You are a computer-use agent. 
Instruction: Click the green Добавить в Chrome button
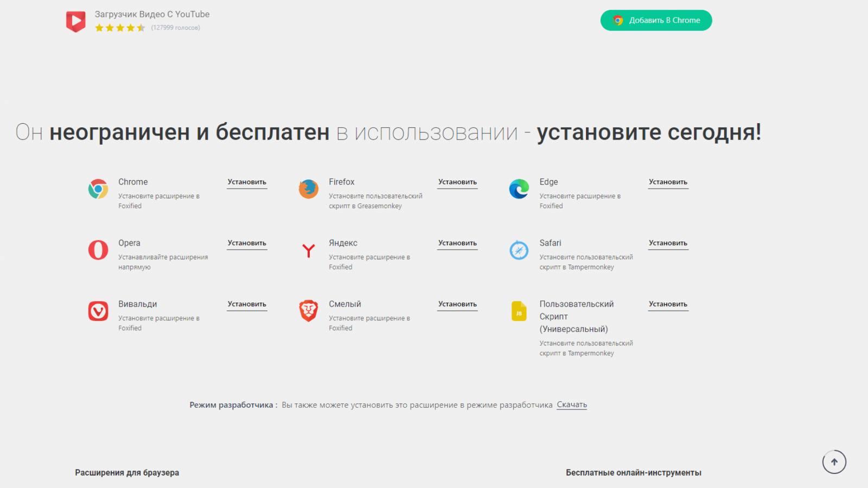(x=656, y=20)
